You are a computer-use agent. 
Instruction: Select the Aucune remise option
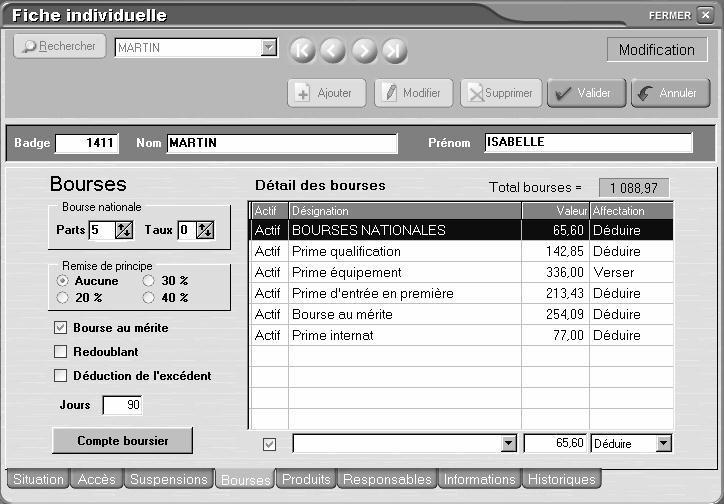tap(62, 281)
